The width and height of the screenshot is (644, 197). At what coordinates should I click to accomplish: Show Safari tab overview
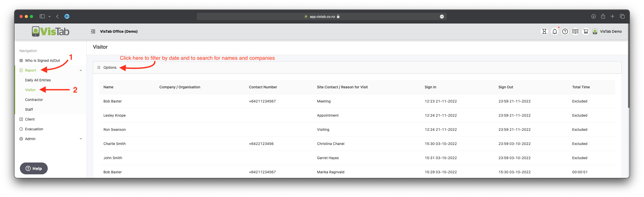tap(622, 16)
